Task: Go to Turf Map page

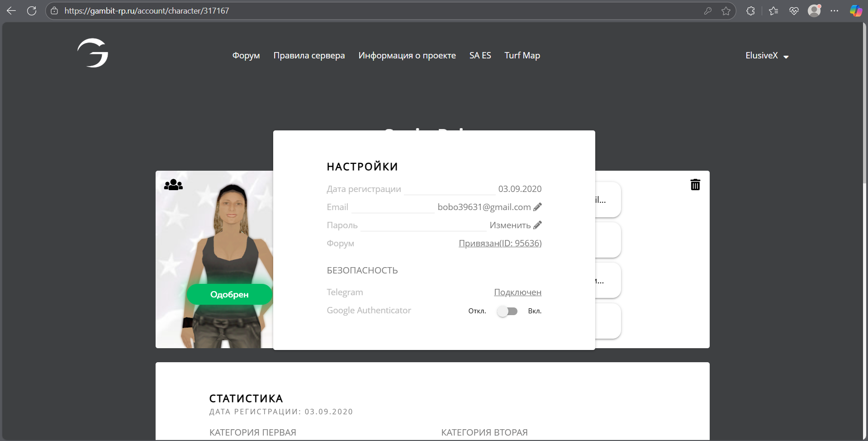Action: pyautogui.click(x=522, y=55)
